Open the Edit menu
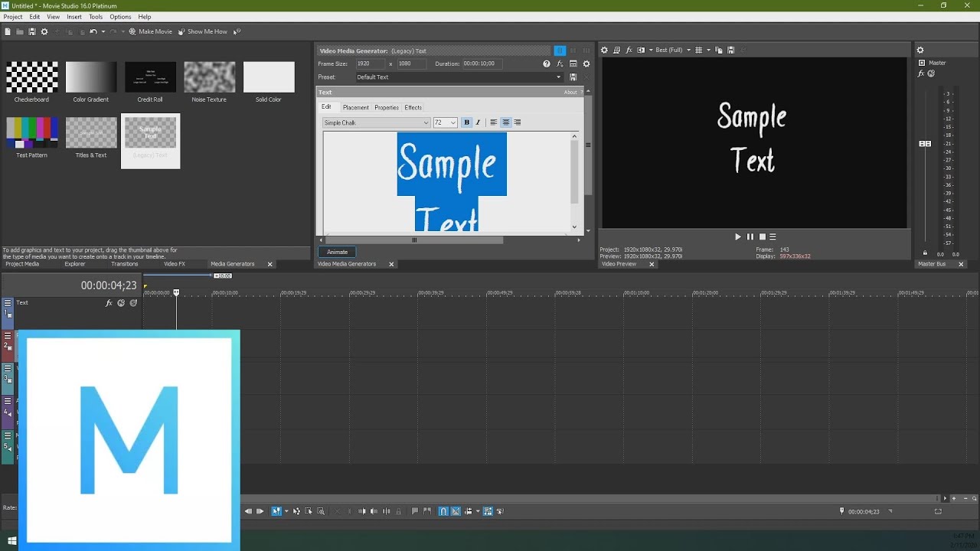 point(34,16)
